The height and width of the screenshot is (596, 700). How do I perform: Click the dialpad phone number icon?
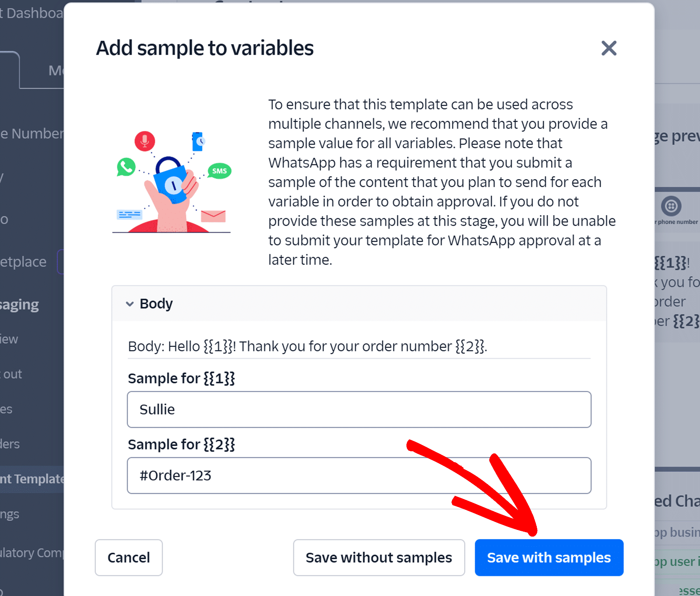click(x=671, y=206)
